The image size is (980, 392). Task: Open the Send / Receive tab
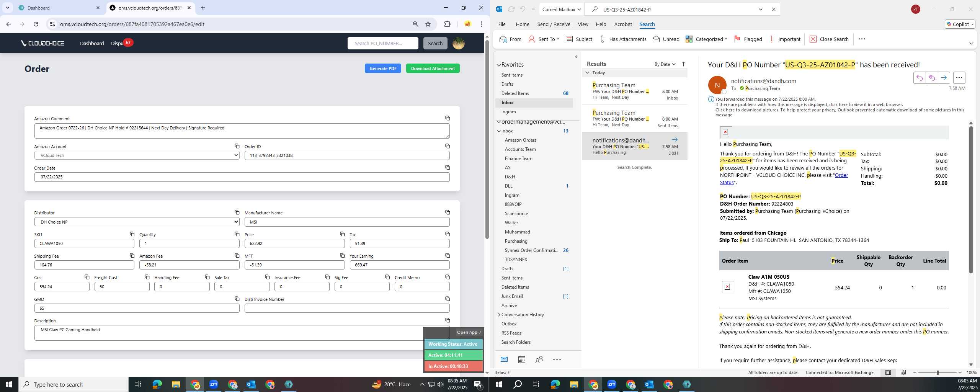click(x=554, y=24)
